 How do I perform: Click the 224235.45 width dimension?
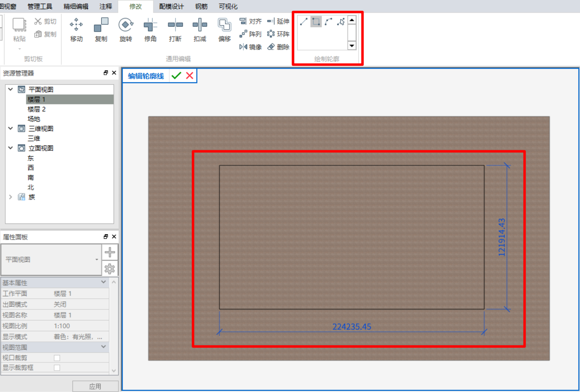pyautogui.click(x=352, y=327)
